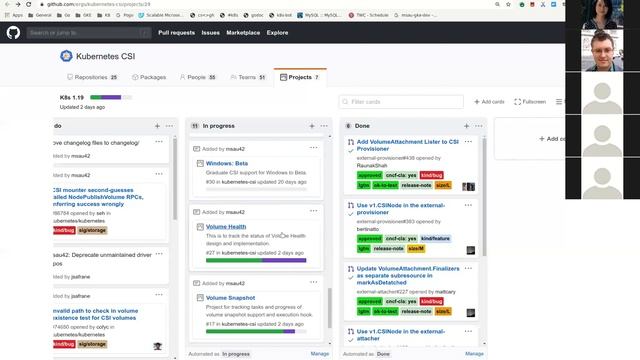640x360 pixels.
Task: Click pull request icon on Add VolumeAttachment card
Action: [x=351, y=142]
